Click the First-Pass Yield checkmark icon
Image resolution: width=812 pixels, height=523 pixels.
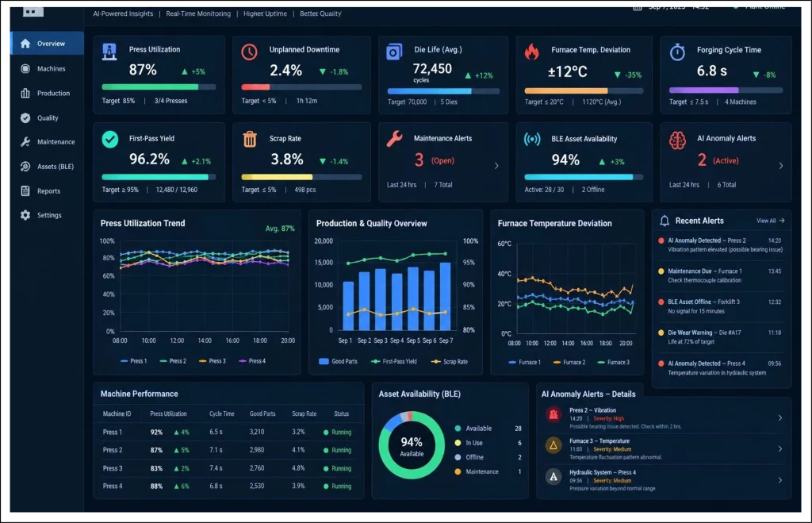tap(109, 140)
